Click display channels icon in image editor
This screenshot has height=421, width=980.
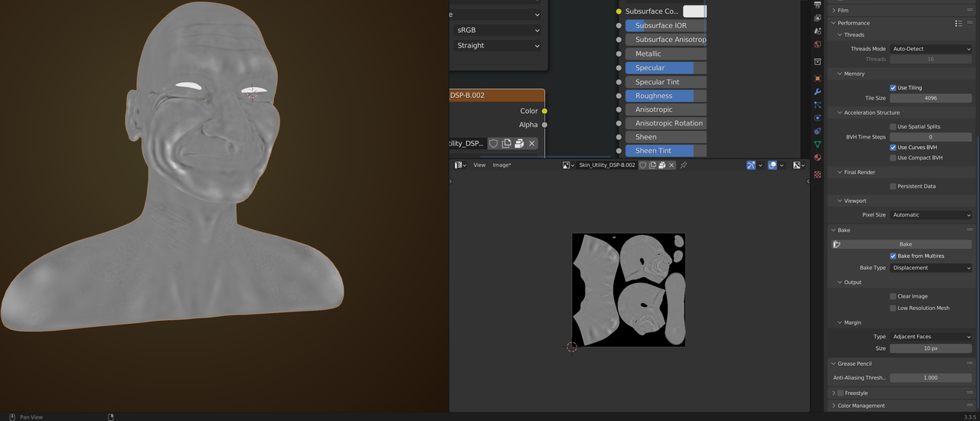coord(798,165)
